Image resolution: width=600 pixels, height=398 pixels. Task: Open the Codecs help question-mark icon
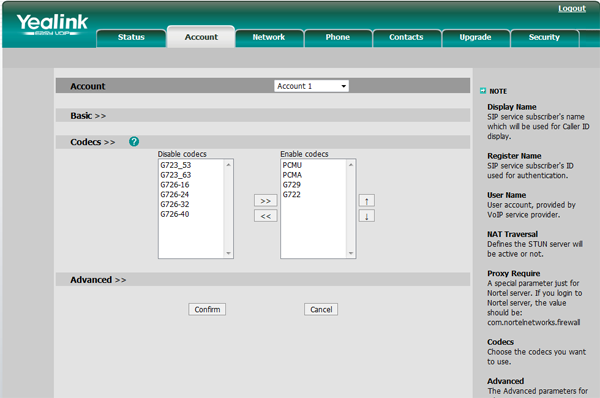[x=134, y=142]
